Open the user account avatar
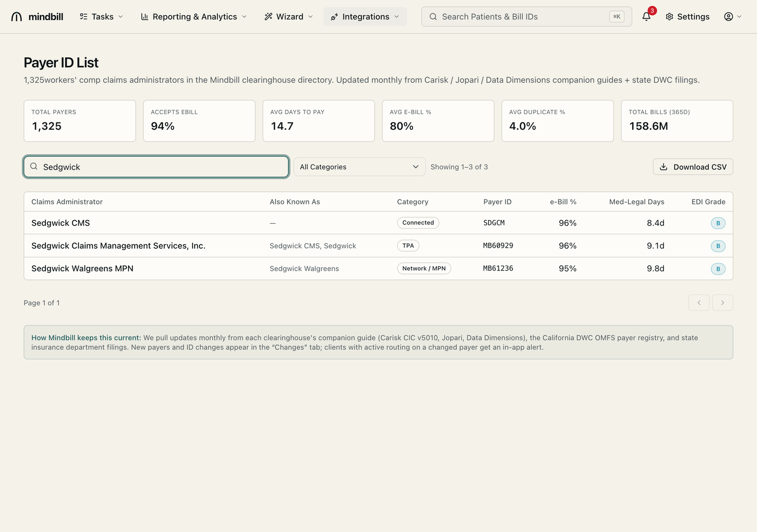757x532 pixels. point(728,17)
